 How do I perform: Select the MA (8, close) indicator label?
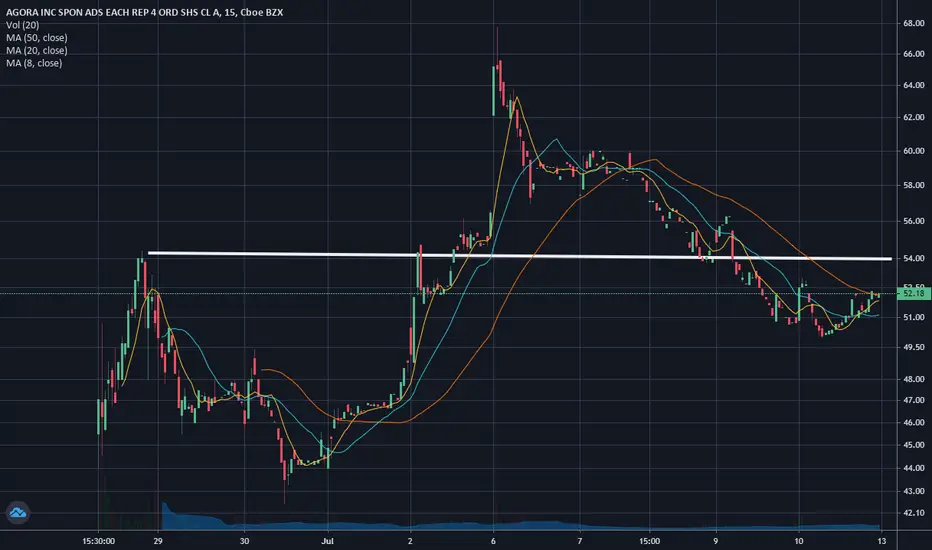[x=34, y=63]
